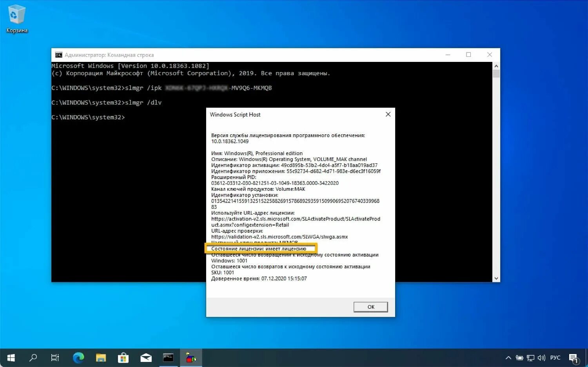Open the volume speaker tray icon
This screenshot has height=367, width=588.
tap(541, 358)
